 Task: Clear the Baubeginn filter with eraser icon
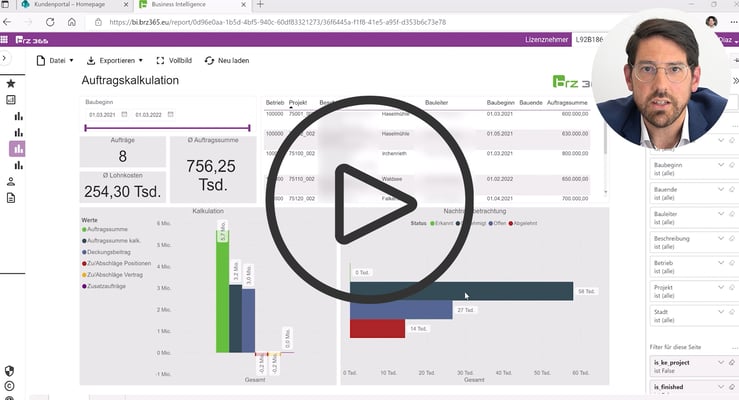pyautogui.click(x=731, y=164)
